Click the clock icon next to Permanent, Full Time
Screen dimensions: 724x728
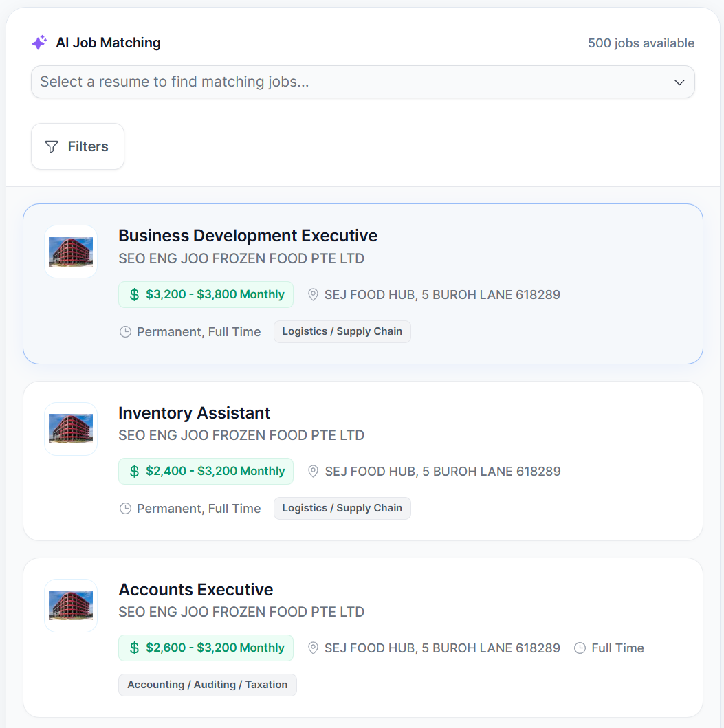click(x=125, y=331)
